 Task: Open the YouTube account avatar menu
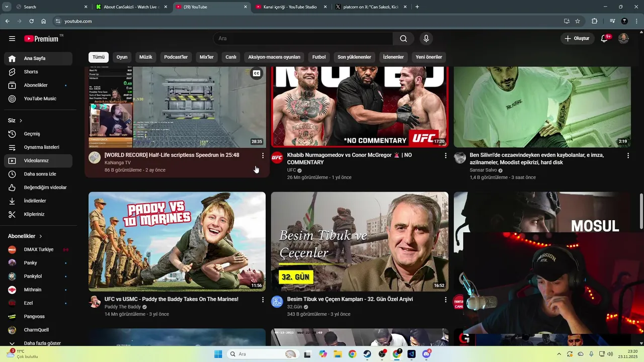(623, 38)
